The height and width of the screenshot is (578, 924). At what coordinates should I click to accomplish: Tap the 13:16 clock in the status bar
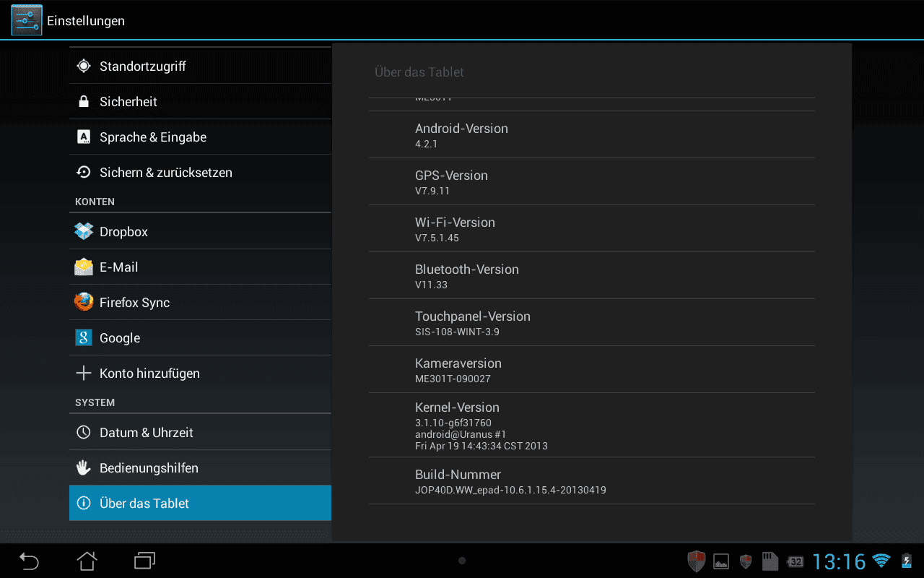839,561
